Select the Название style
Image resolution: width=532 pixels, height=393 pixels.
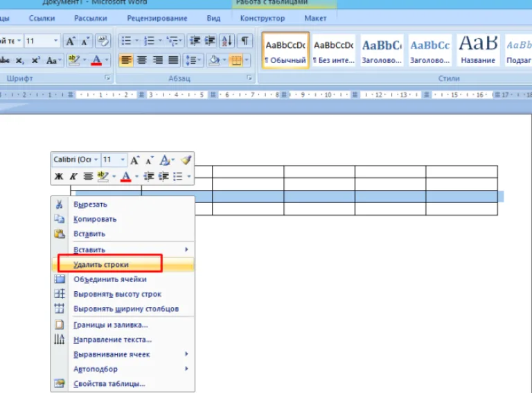coord(478,51)
